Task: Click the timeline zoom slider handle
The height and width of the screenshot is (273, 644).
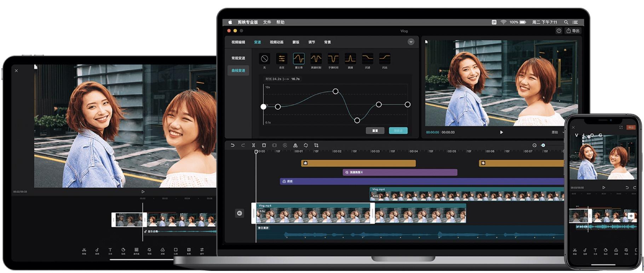Action: tap(543, 145)
